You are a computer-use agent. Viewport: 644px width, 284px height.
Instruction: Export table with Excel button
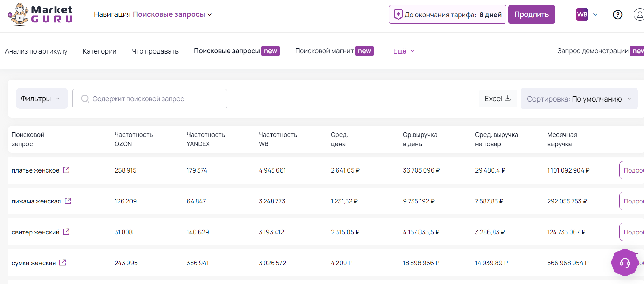click(x=497, y=99)
